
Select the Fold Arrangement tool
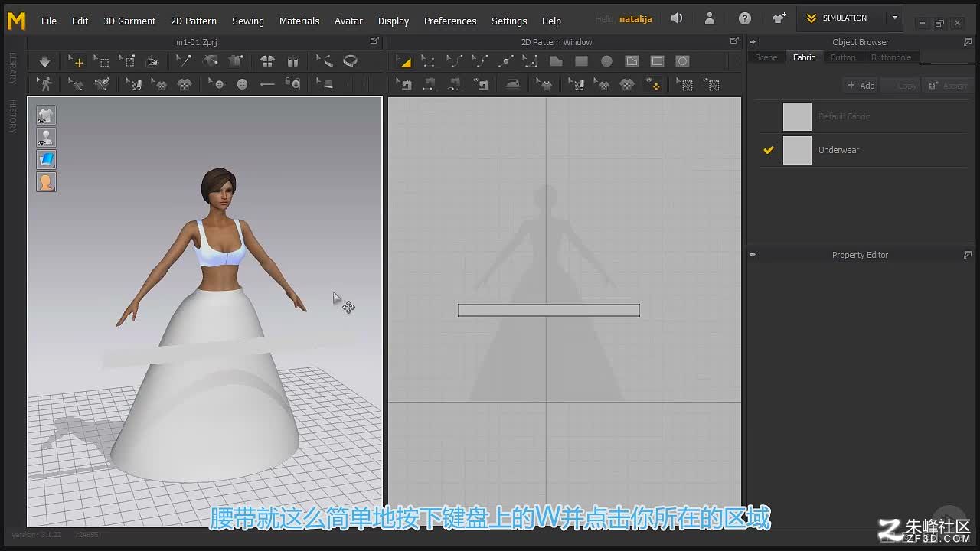[x=152, y=62]
